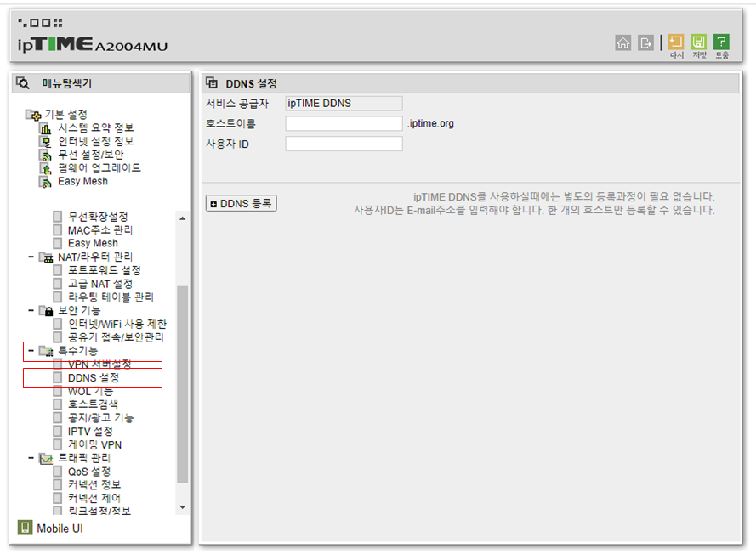Click the page icon beside QoS 설정
756x554 pixels.
[57, 471]
